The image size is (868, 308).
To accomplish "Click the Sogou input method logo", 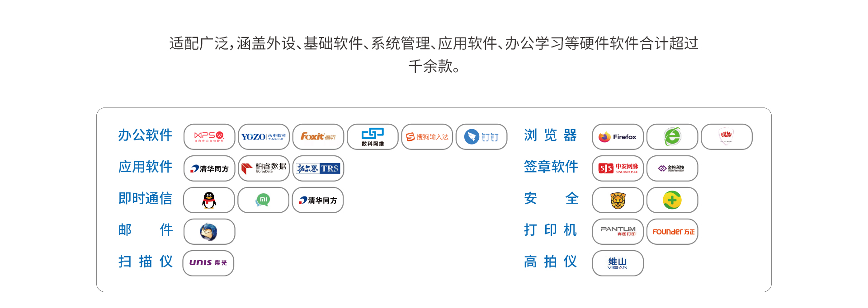I will pos(427,137).
